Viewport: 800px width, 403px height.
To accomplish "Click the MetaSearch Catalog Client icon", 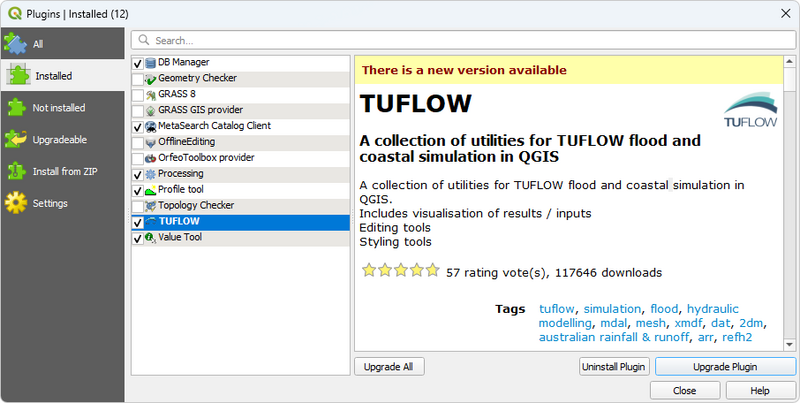I will [151, 126].
